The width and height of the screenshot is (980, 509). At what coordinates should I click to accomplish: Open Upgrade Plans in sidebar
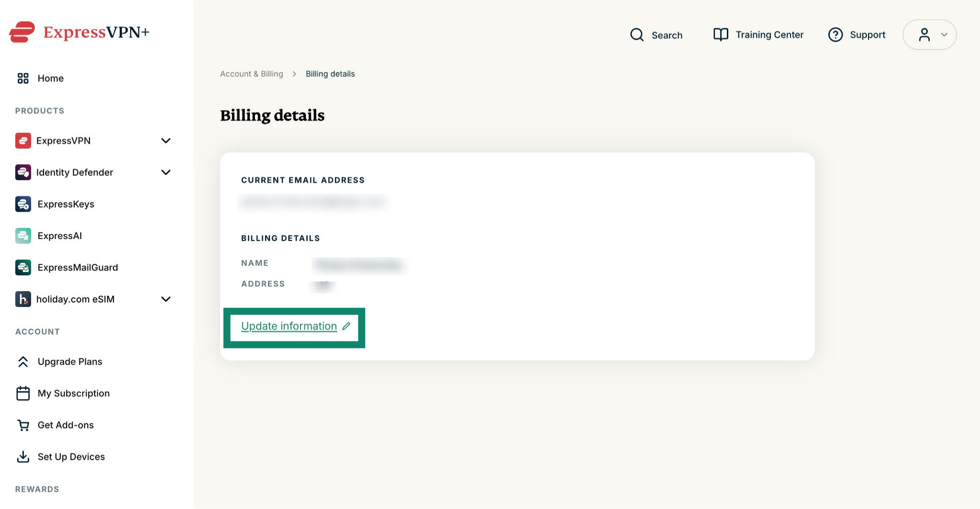tap(70, 362)
